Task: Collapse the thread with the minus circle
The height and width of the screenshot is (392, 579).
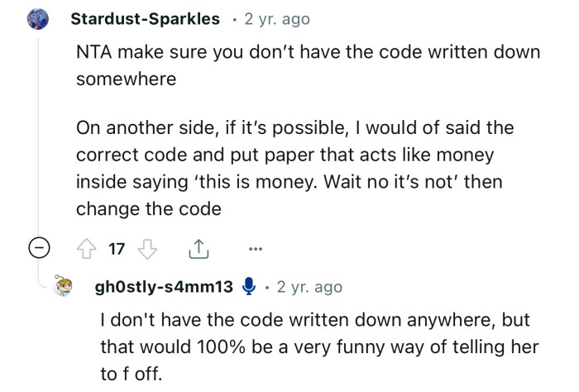Action: tap(37, 247)
